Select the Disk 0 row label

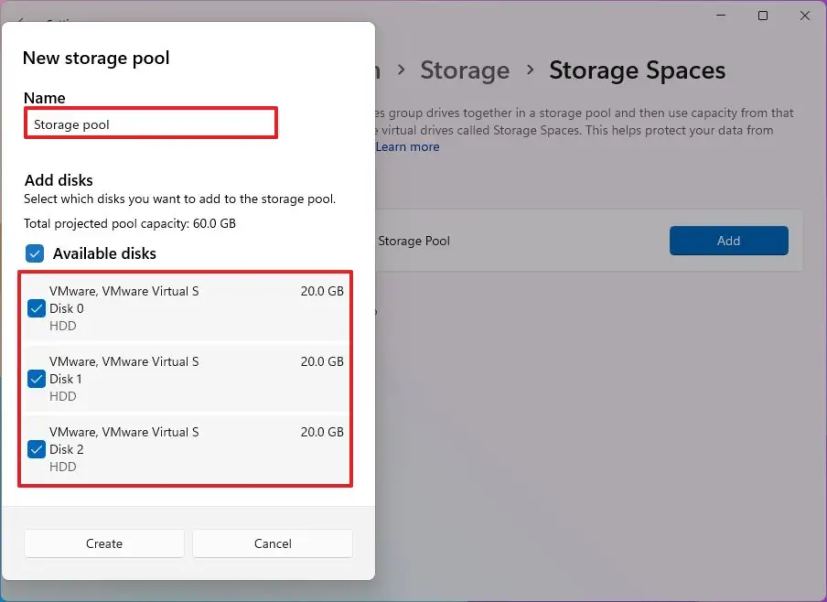(x=67, y=309)
